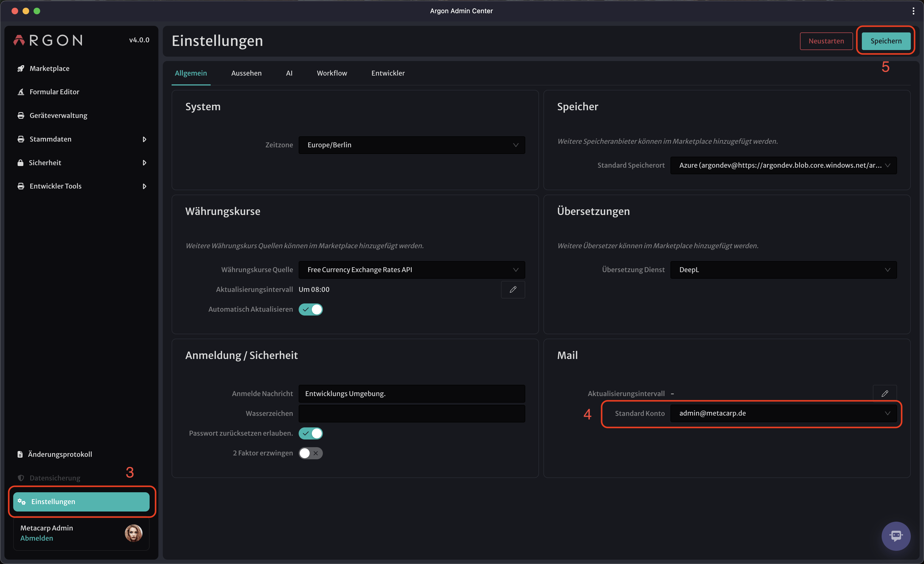
Task: Click the Metacarp Admin avatar picture
Action: coord(133,533)
